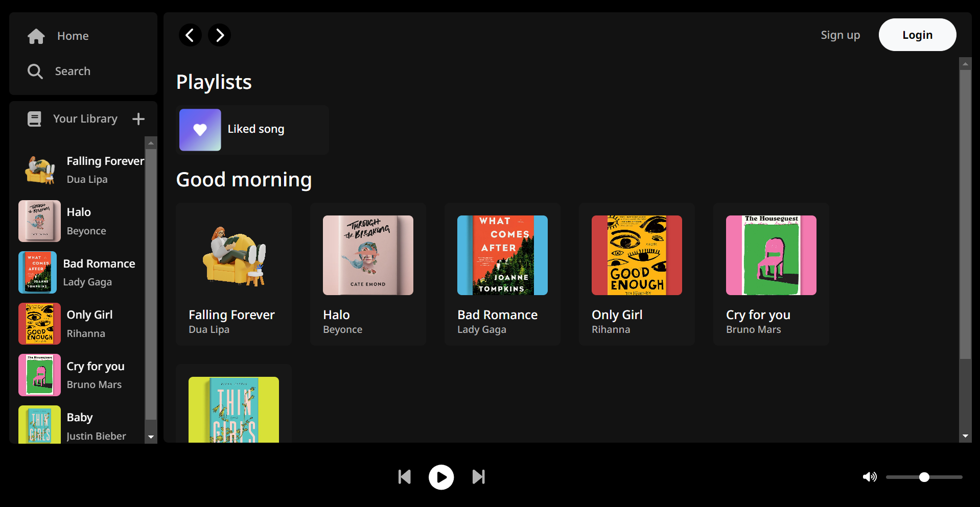Skip to next track
980x507 pixels.
click(479, 477)
